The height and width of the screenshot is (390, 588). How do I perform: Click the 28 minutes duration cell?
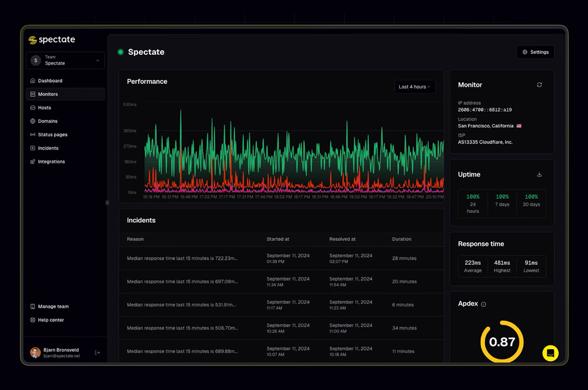(x=404, y=258)
